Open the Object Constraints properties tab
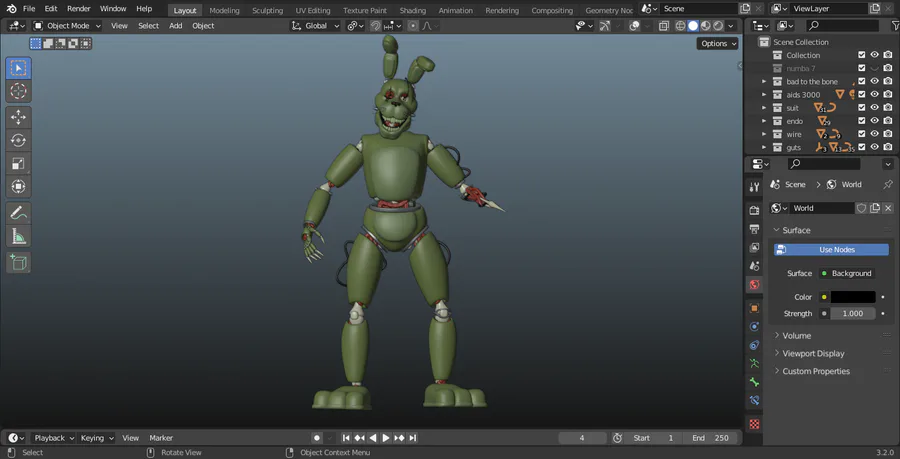The image size is (900, 459). [x=754, y=345]
